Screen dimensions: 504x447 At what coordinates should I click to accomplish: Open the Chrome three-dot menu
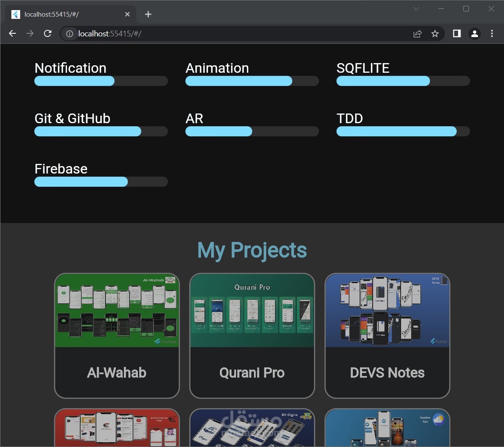click(492, 33)
